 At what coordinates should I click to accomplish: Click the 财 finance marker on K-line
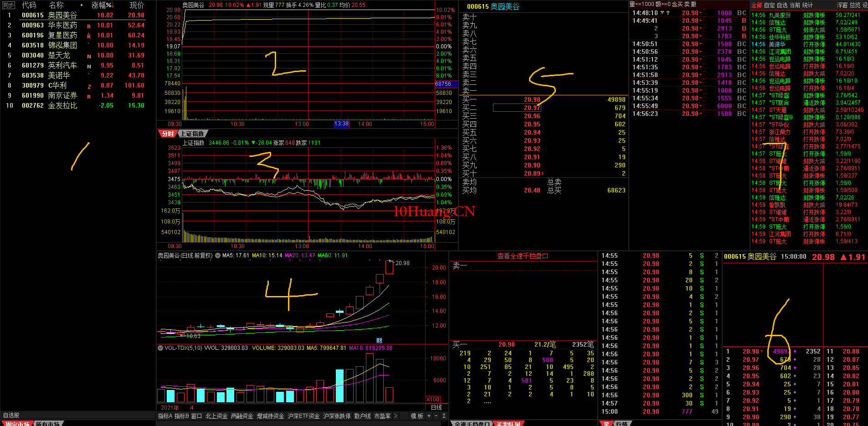click(x=379, y=340)
